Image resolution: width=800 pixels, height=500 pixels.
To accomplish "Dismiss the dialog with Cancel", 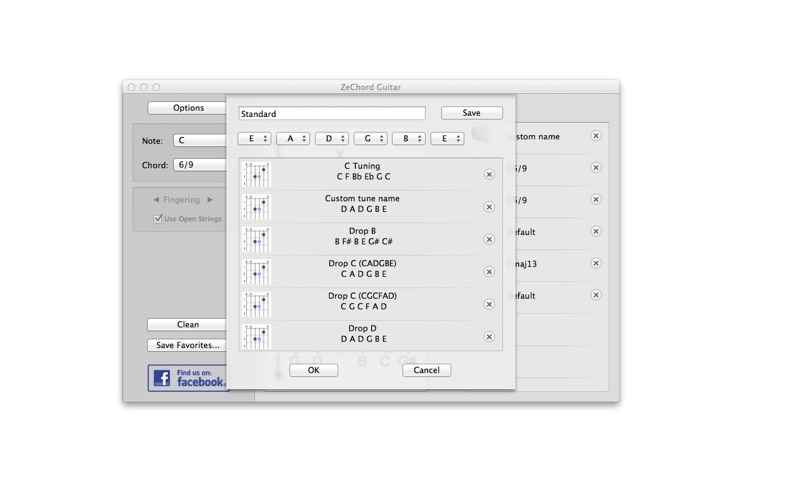I will coord(427,370).
